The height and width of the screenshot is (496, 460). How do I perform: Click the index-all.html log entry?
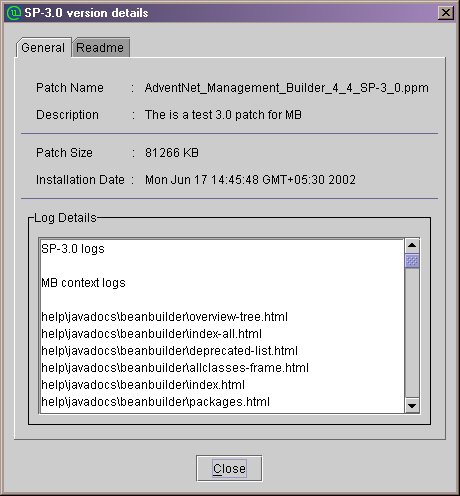(x=151, y=334)
